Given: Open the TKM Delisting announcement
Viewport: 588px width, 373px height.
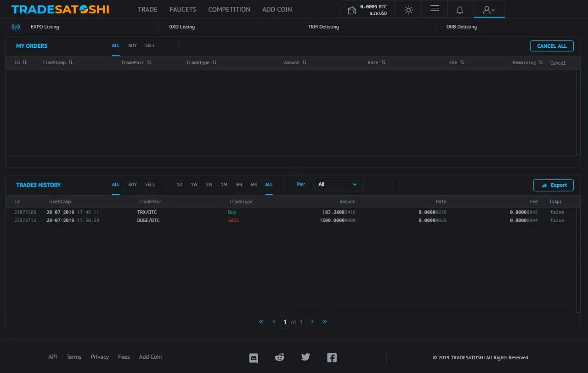Looking at the screenshot, I should (x=323, y=27).
